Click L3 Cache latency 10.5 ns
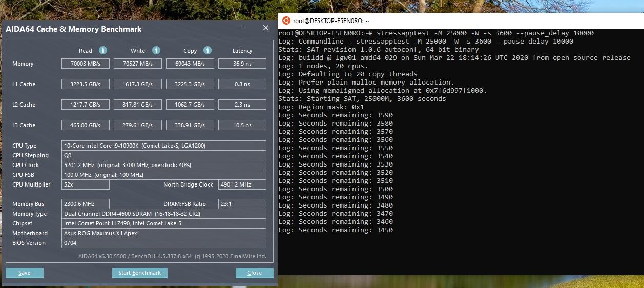 (242, 125)
